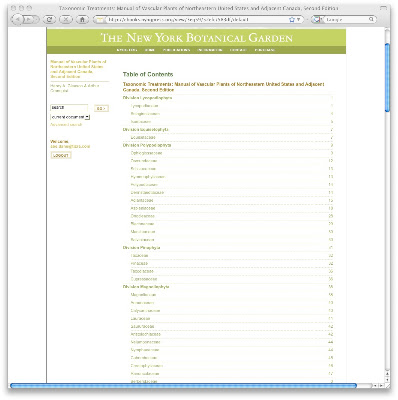This screenshot has height=400, width=398.
Task: Open the Aspleniaceae entry
Action: [x=143, y=208]
